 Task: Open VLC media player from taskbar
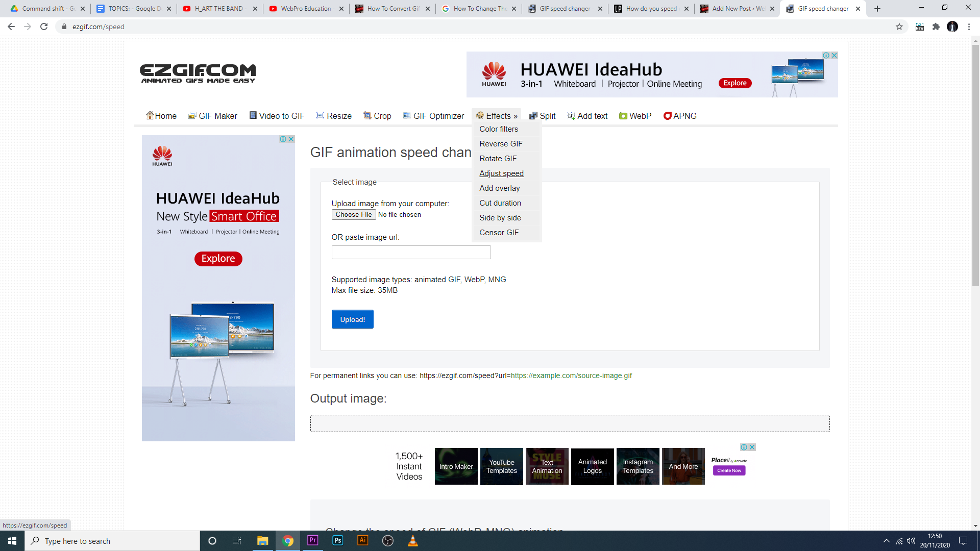coord(413,541)
